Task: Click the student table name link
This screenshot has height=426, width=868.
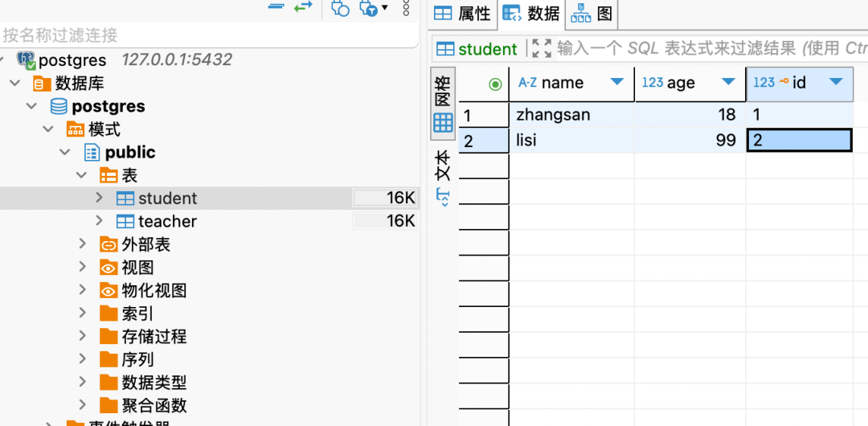Action: (487, 49)
